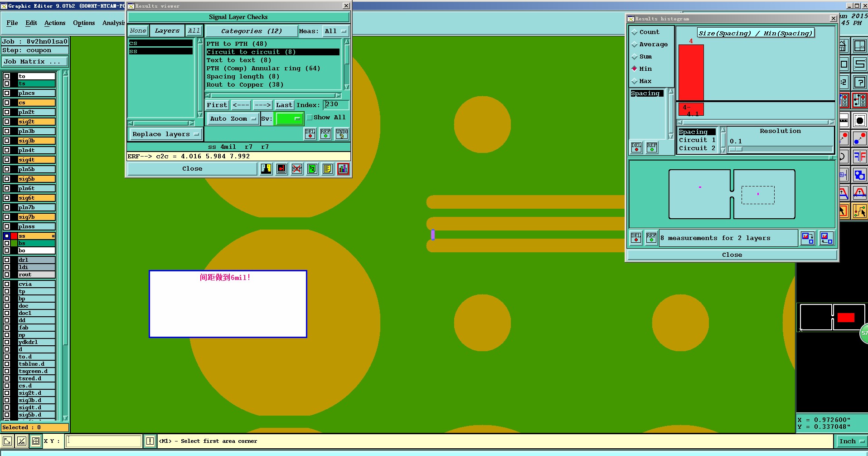Click the question mark help tool icon

pos(859,82)
